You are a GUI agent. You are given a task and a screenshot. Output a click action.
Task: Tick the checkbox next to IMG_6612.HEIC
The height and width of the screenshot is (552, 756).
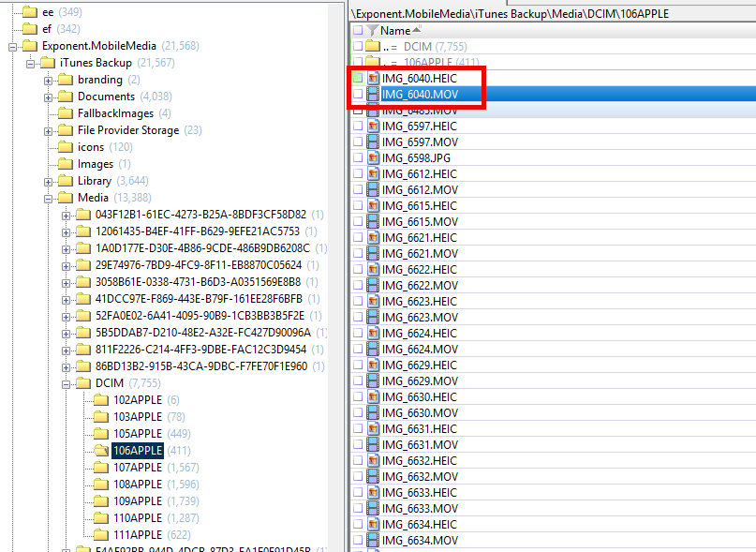[357, 174]
